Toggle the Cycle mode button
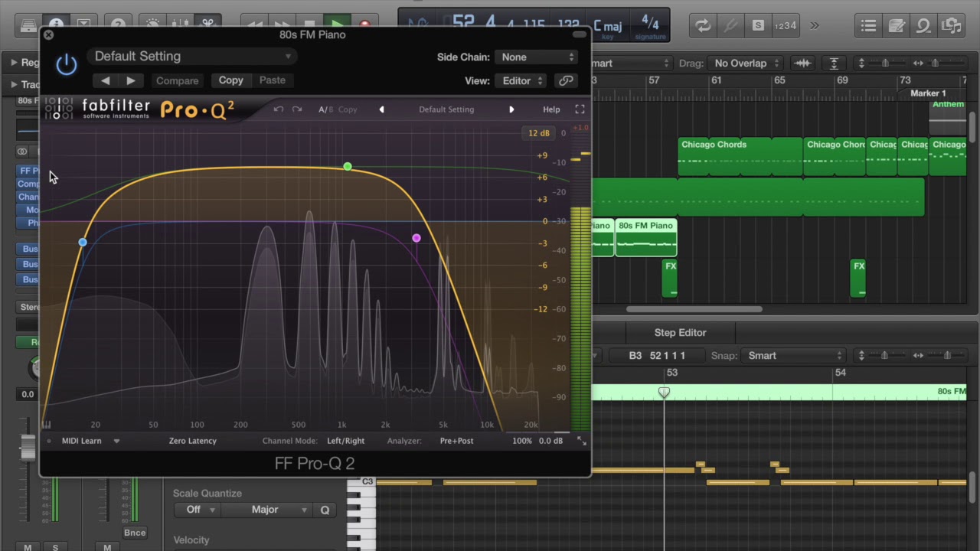This screenshot has height=551, width=980. pos(703,25)
